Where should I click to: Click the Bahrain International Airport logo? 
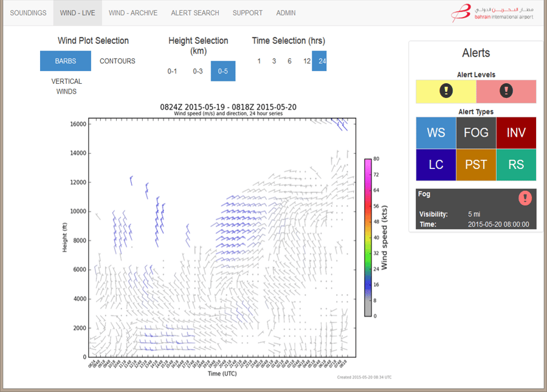[494, 13]
